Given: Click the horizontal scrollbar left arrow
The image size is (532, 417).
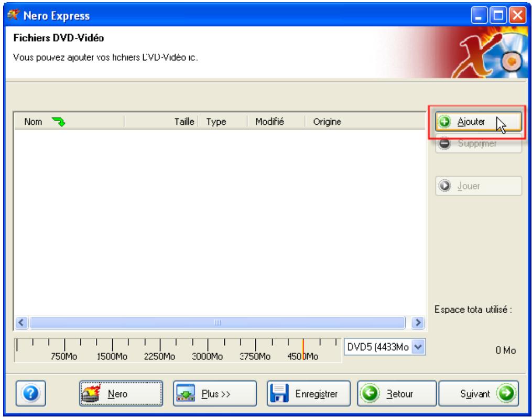Looking at the screenshot, I should click(21, 322).
